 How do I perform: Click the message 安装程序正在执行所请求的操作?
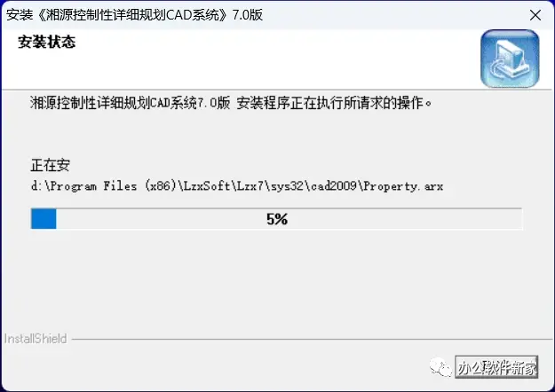tap(334, 103)
